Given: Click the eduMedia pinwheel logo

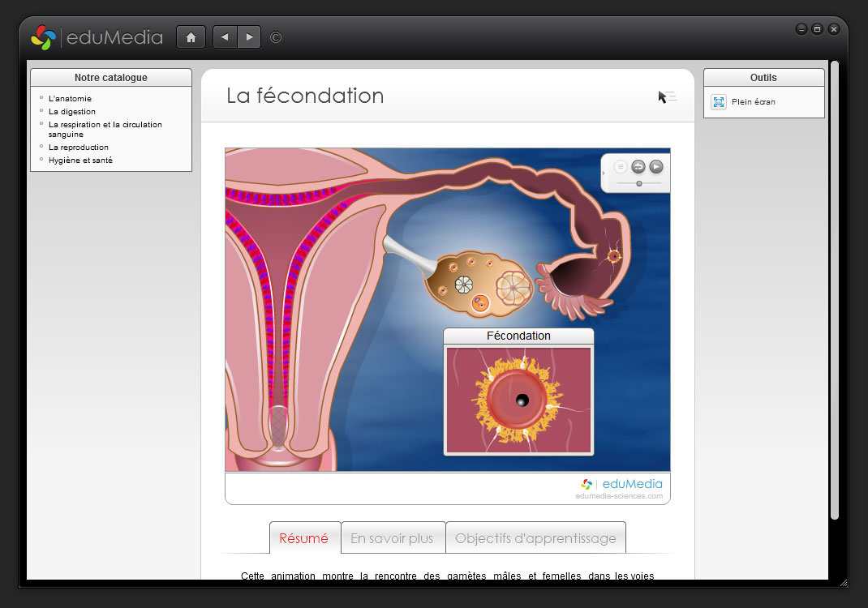Looking at the screenshot, I should coord(43,37).
